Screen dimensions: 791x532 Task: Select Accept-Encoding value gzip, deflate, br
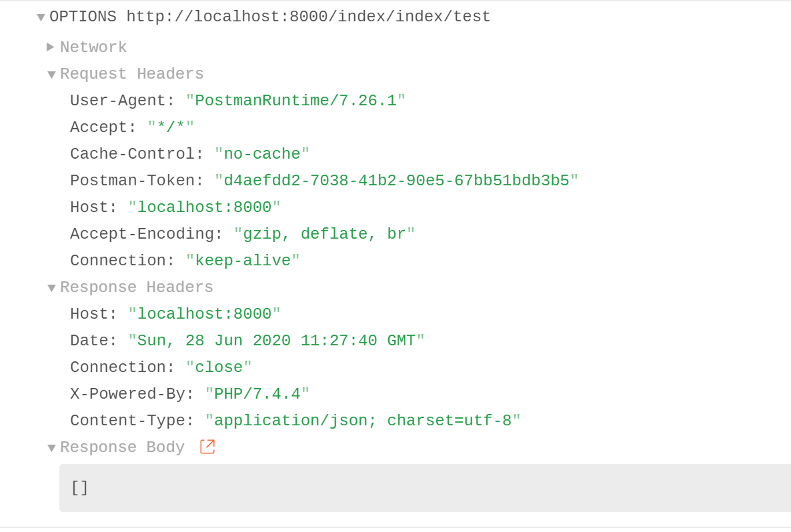(x=324, y=234)
